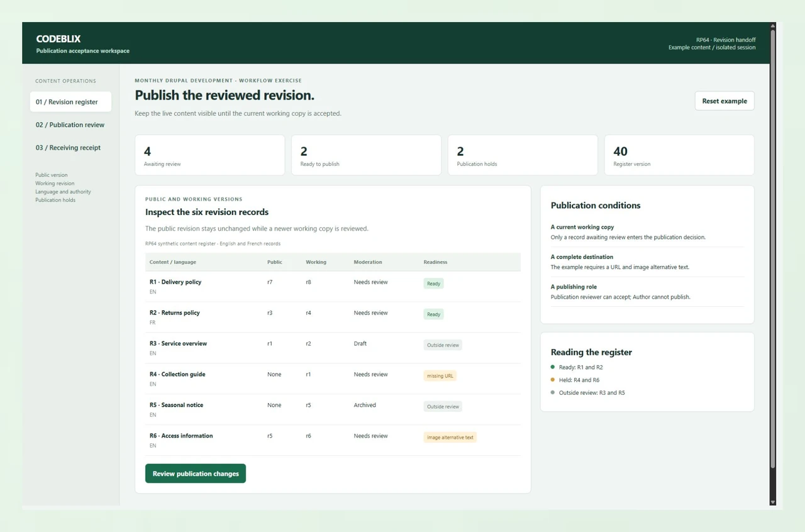
Task: Click the Draft moderation cell
Action: click(x=360, y=343)
